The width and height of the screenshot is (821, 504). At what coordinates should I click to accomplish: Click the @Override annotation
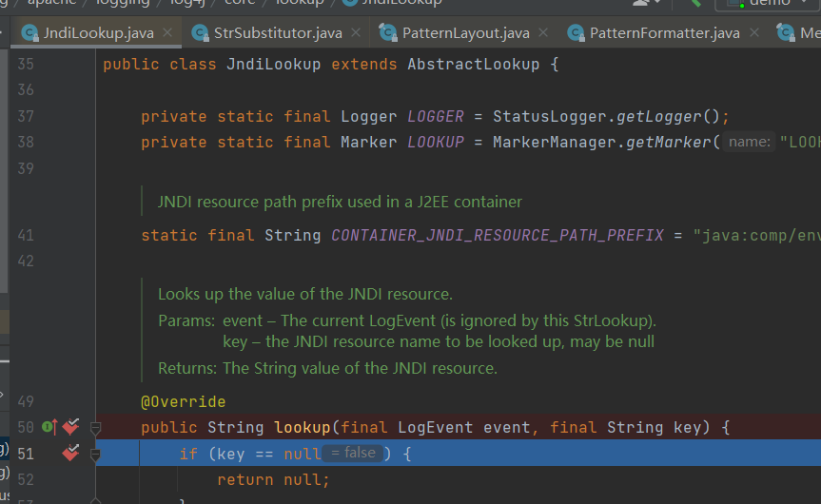pyautogui.click(x=184, y=402)
